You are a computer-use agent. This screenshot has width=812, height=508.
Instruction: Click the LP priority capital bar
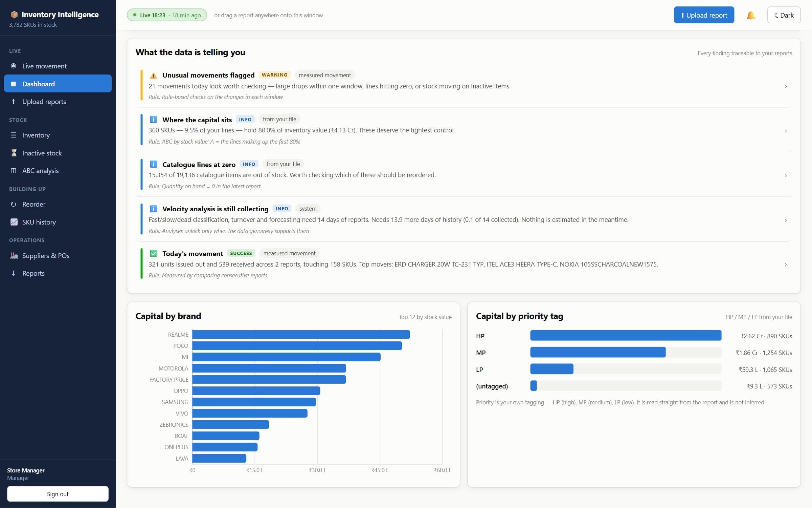coord(552,369)
